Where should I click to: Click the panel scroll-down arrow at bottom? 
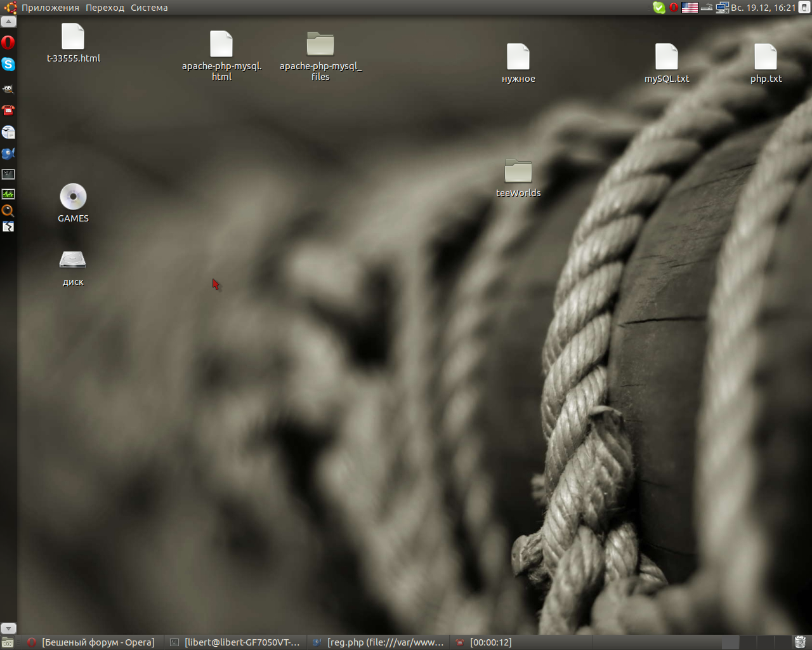click(8, 628)
